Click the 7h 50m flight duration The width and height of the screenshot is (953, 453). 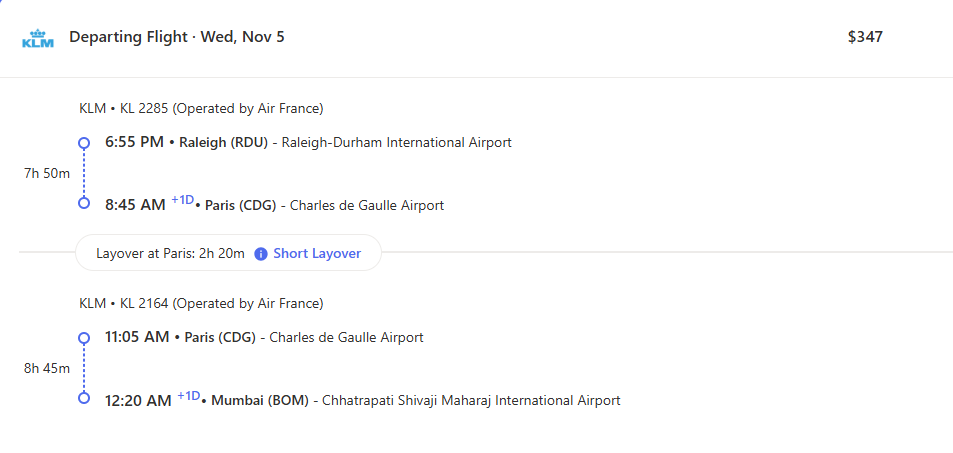click(x=47, y=174)
